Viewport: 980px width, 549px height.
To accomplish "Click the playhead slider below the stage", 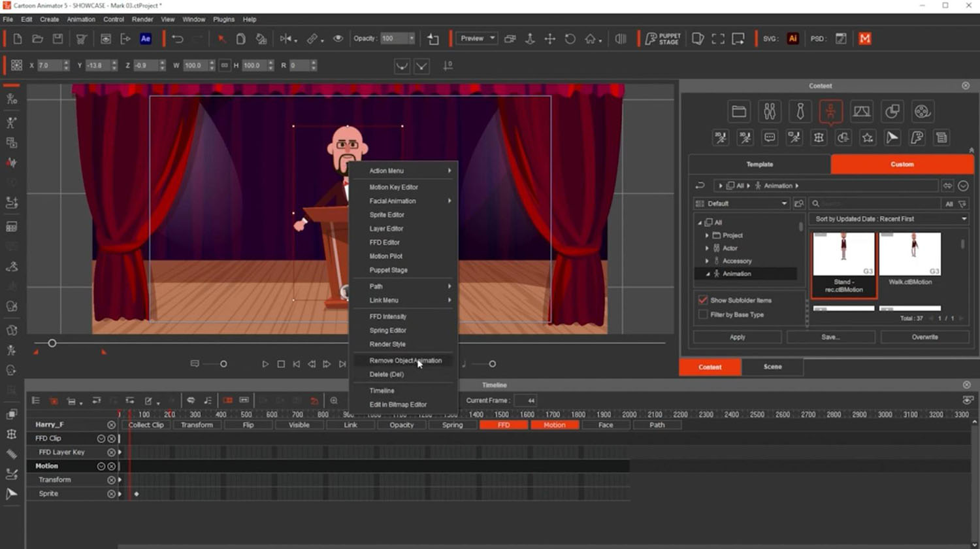I will click(52, 343).
